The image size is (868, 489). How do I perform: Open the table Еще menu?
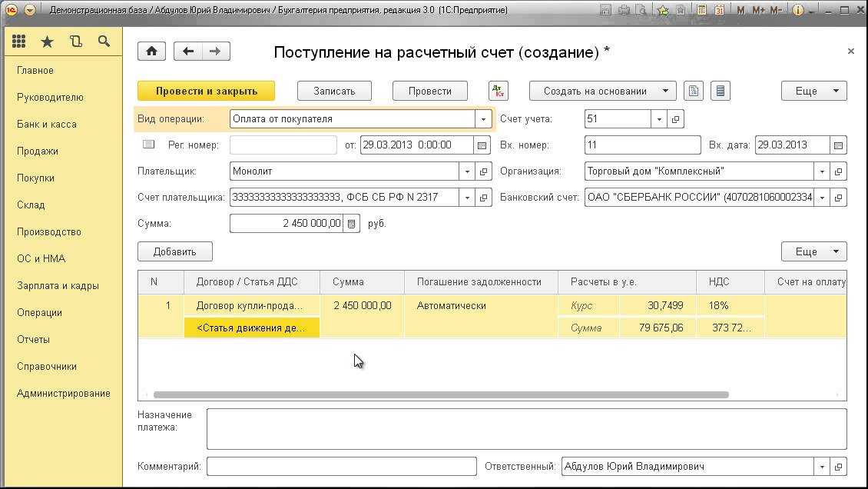pyautogui.click(x=813, y=251)
